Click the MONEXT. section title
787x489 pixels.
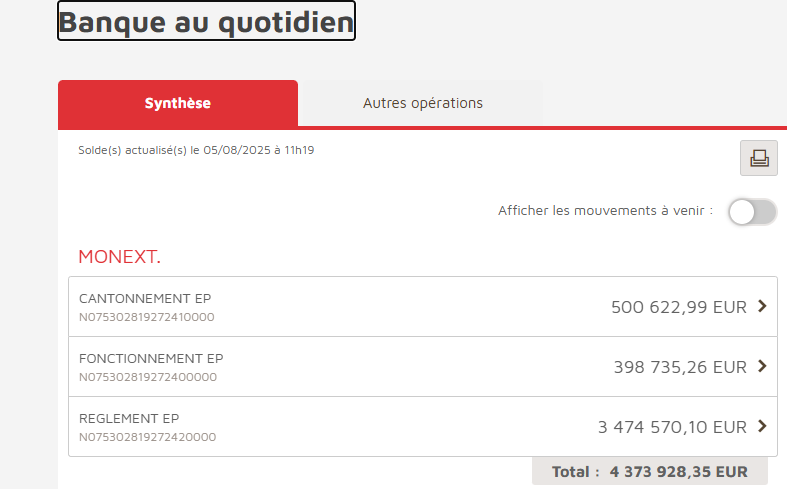pos(119,257)
